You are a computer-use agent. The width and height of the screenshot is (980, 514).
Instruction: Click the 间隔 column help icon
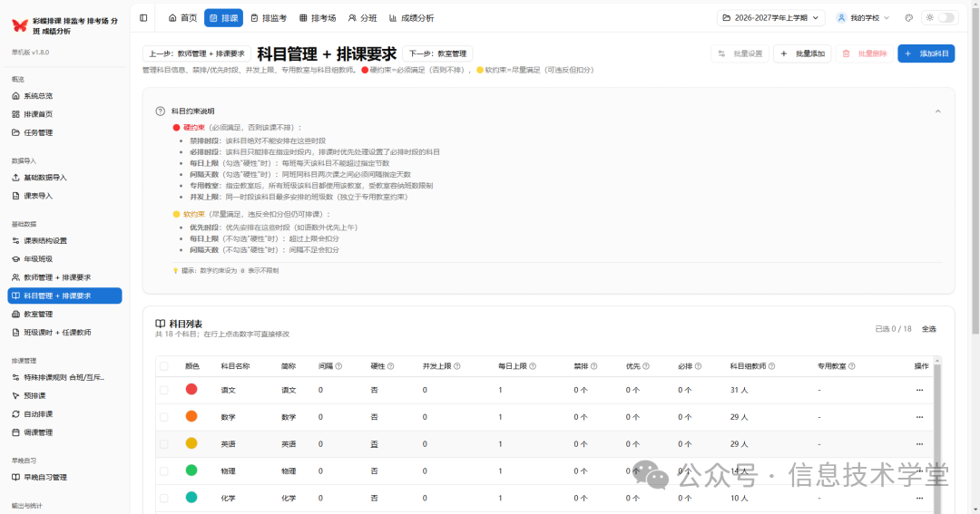(338, 366)
